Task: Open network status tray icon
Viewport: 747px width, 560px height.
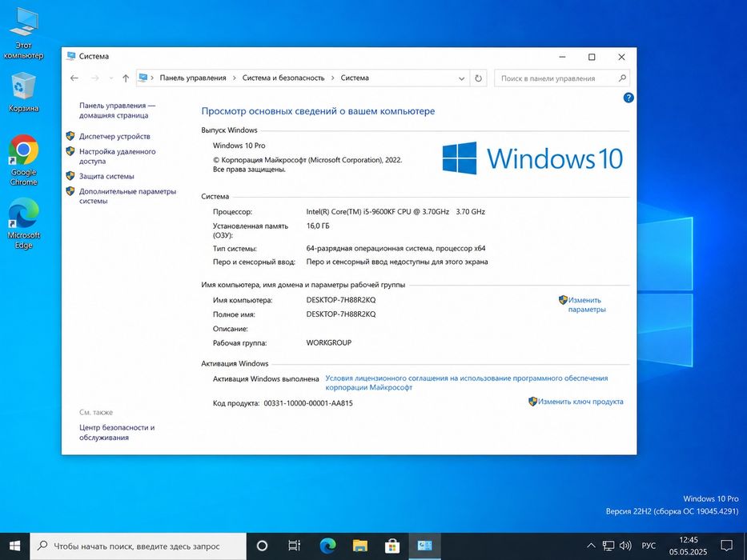Action: 608,546
